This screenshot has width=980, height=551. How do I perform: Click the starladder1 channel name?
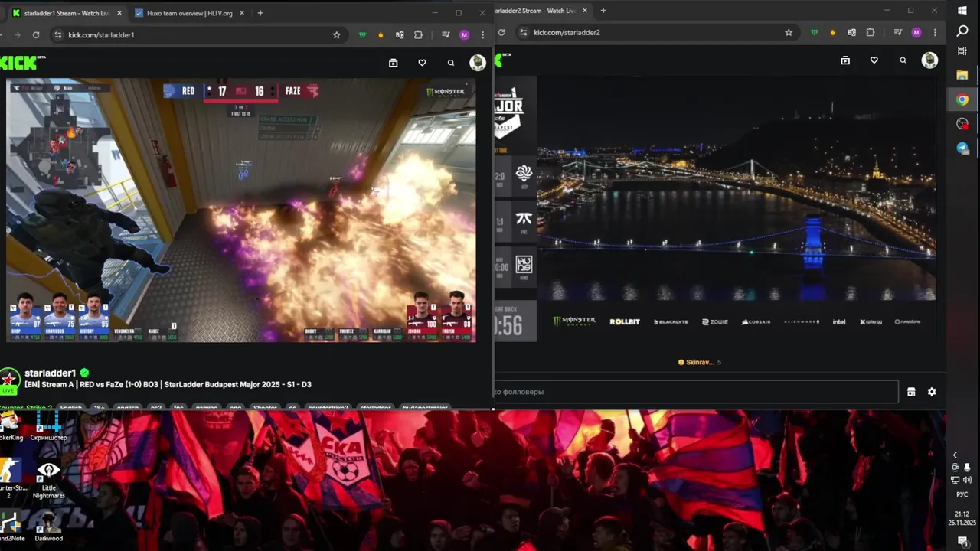tap(51, 373)
